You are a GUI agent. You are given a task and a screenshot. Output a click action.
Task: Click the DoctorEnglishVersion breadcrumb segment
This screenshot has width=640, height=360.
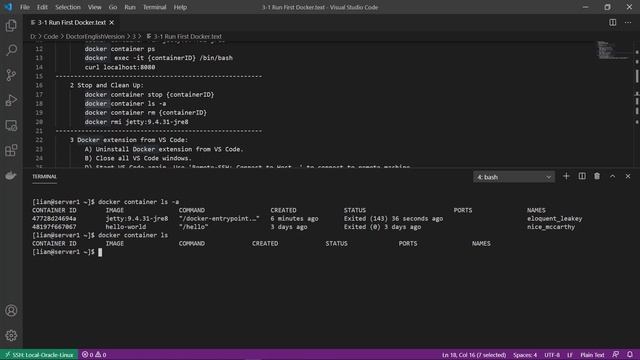[95, 36]
